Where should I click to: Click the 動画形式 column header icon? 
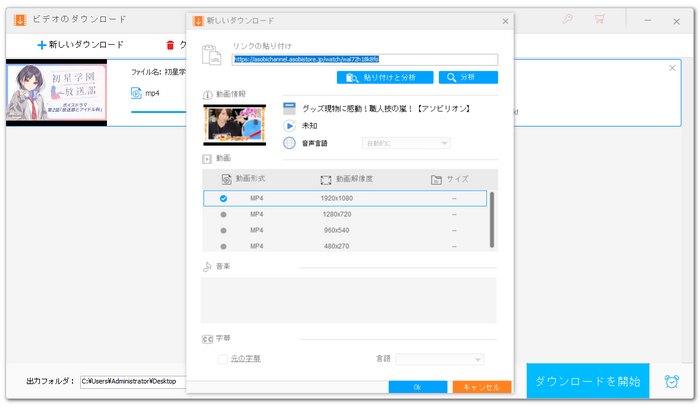point(226,179)
